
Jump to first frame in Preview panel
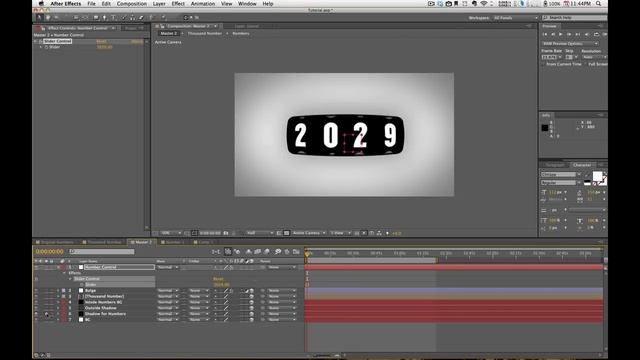point(544,35)
